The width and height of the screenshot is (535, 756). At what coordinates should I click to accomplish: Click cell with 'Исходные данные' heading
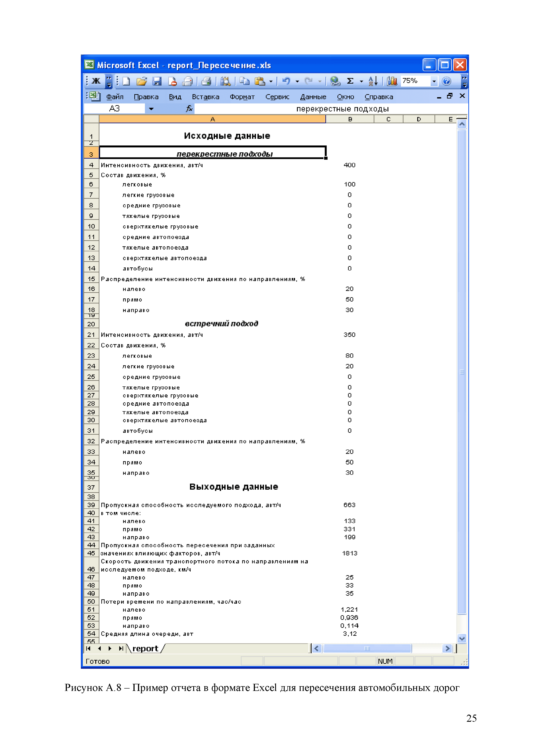tap(212, 132)
